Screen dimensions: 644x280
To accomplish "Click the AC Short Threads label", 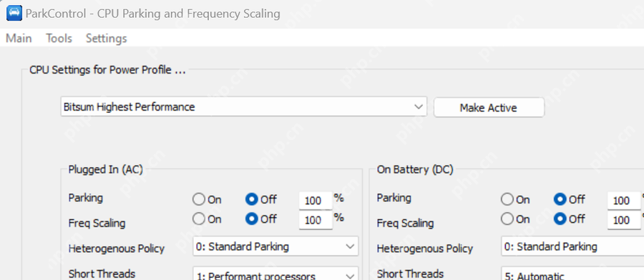I will click(x=102, y=274).
